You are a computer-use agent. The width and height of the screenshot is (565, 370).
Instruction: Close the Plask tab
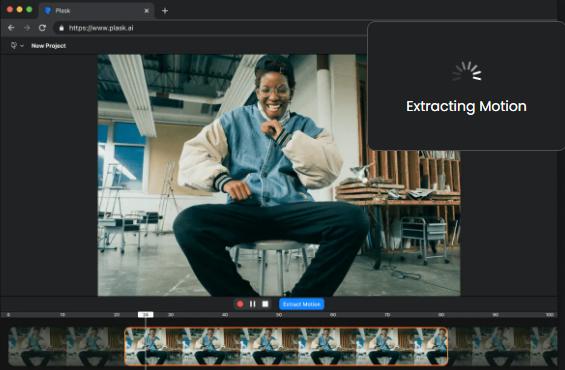(146, 11)
